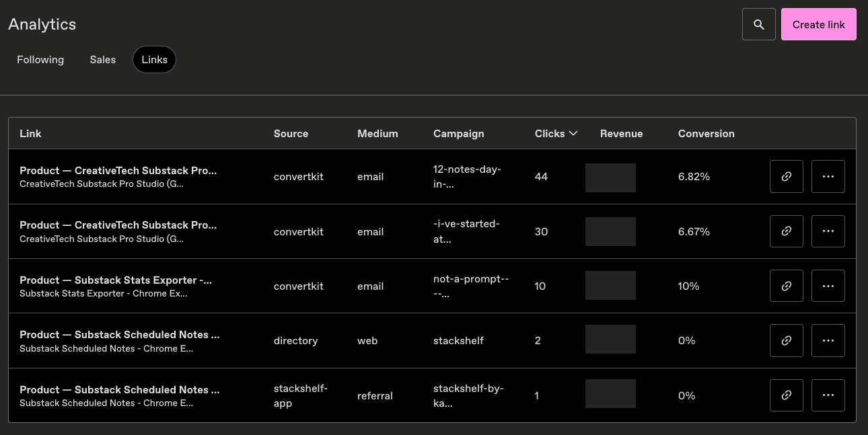This screenshot has height=435, width=868.
Task: Open more options for the Stats Exporter row
Action: point(828,286)
